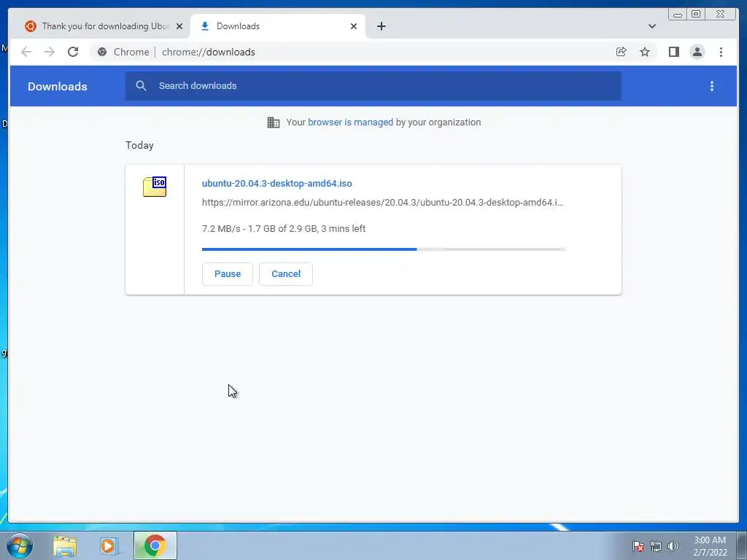Viewport: 747px width, 560px height.
Task: Reload the downloads page
Action: pyautogui.click(x=73, y=52)
